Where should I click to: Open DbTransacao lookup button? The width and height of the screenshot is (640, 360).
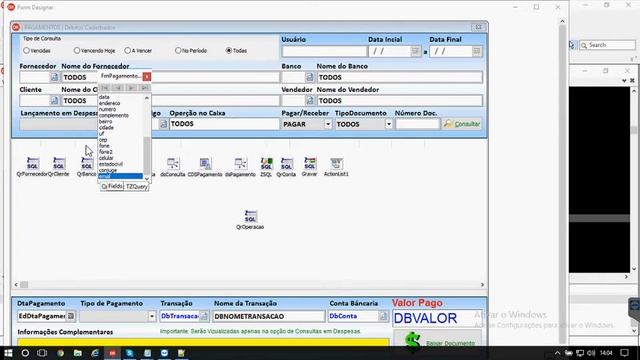click(204, 316)
